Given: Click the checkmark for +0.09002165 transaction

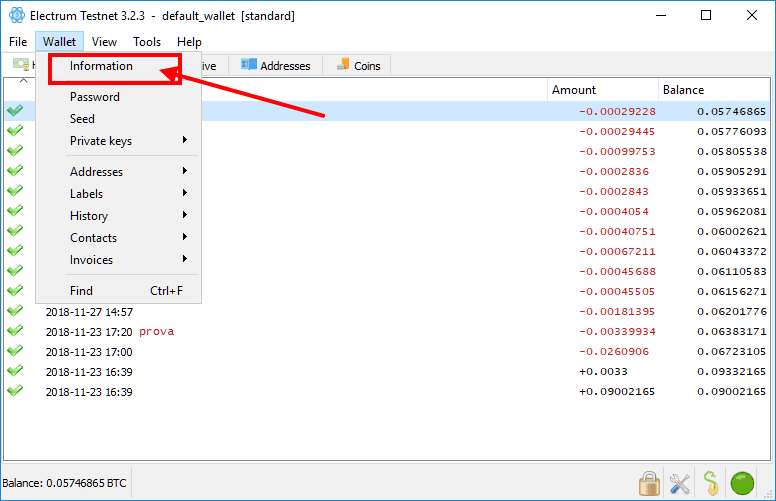Looking at the screenshot, I should coord(15,391).
